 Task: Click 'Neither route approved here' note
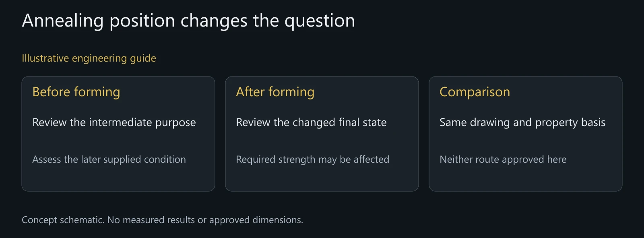pyautogui.click(x=503, y=159)
